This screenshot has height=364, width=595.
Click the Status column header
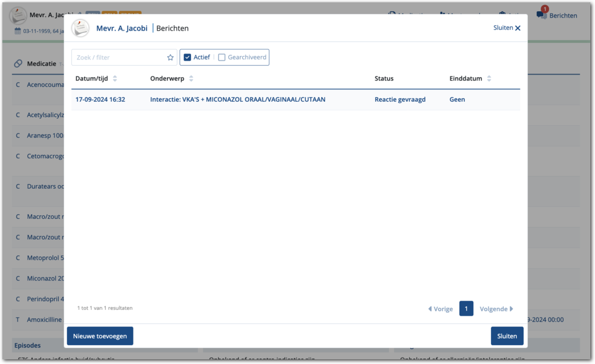384,79
